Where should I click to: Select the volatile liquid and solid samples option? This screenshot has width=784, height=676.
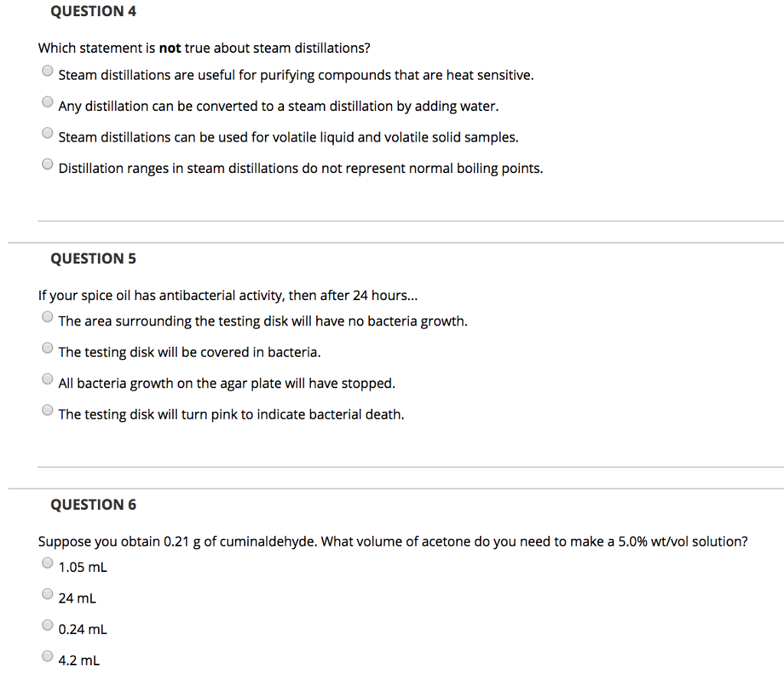pyautogui.click(x=47, y=132)
